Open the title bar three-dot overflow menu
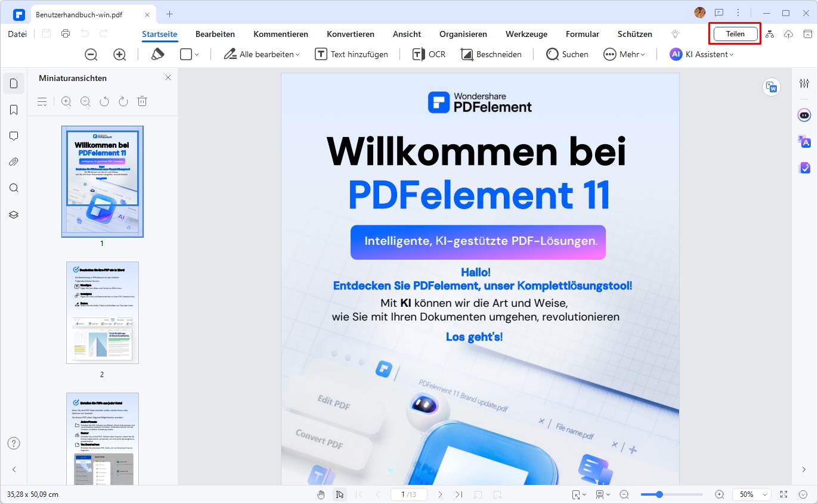This screenshot has height=504, width=818. (738, 13)
